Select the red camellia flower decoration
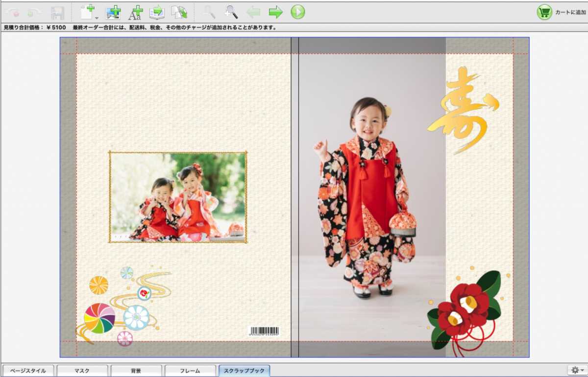Viewport: 588px width, 377px height. pyautogui.click(x=463, y=308)
